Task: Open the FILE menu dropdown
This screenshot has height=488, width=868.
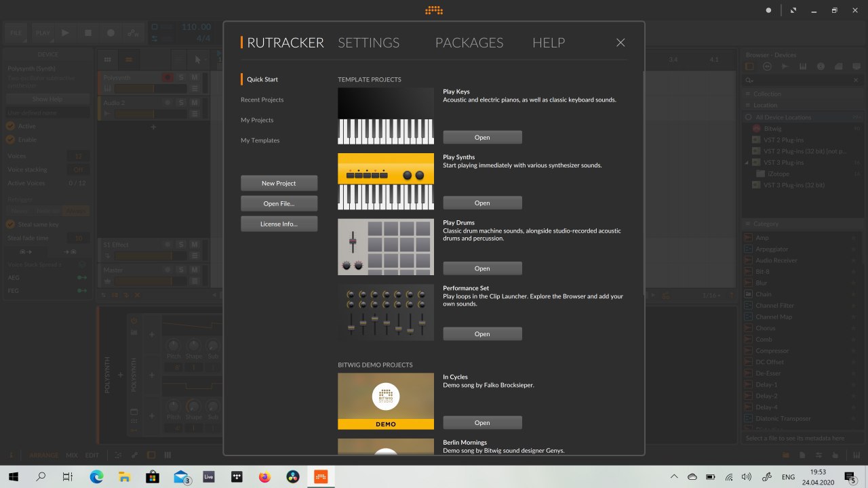Action: [x=16, y=33]
